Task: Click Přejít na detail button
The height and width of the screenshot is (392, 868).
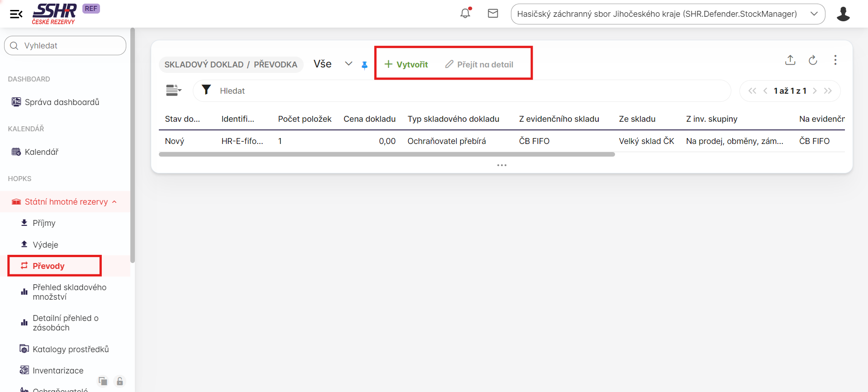Action: coord(479,64)
